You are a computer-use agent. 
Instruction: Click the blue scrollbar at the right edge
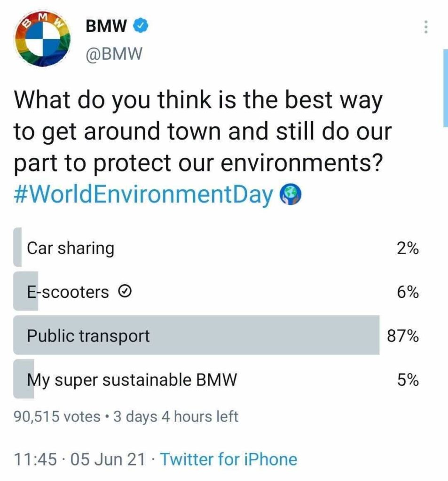(x=446, y=88)
